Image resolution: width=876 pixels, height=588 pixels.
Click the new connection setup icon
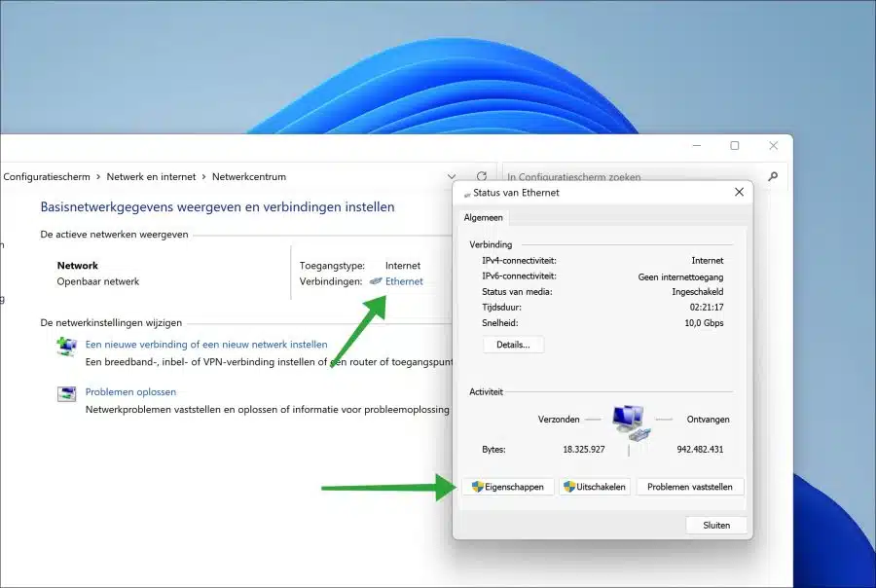[66, 347]
